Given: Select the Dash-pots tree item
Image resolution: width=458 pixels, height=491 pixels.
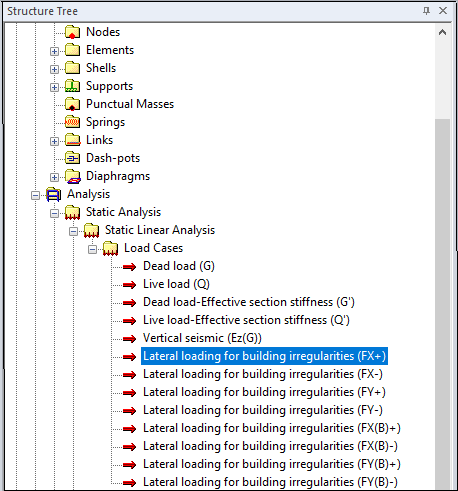Looking at the screenshot, I should 113,158.
